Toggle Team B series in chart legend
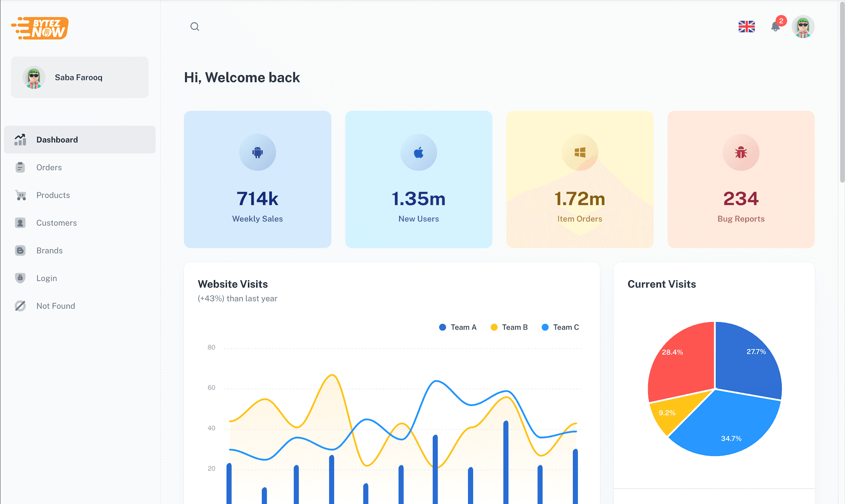 509,327
